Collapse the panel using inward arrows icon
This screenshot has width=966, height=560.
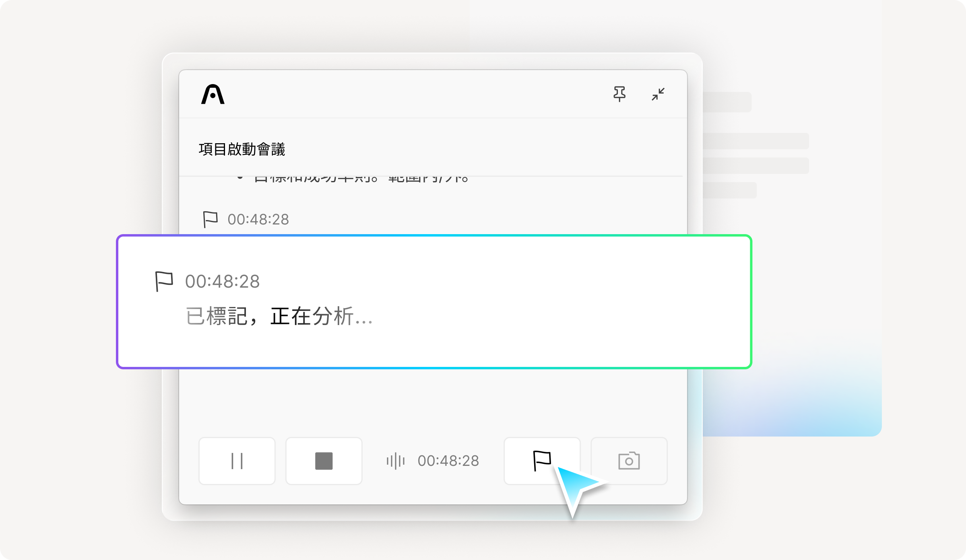coord(658,94)
